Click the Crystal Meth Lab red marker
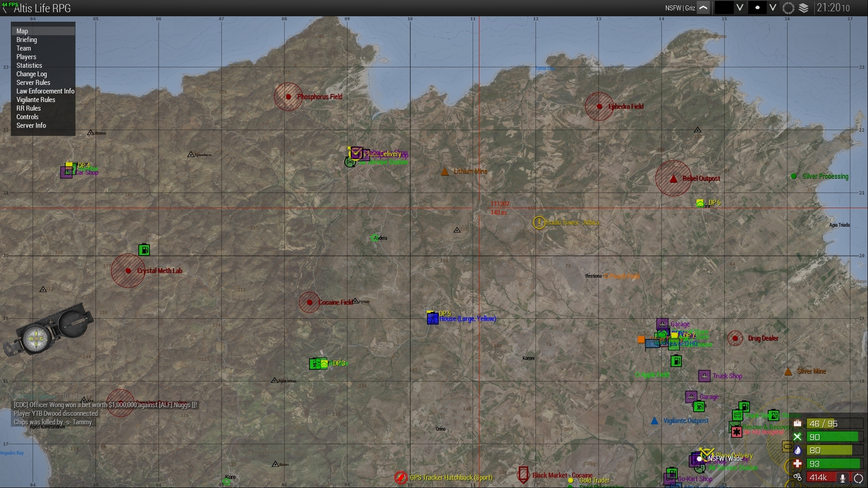 click(x=128, y=271)
